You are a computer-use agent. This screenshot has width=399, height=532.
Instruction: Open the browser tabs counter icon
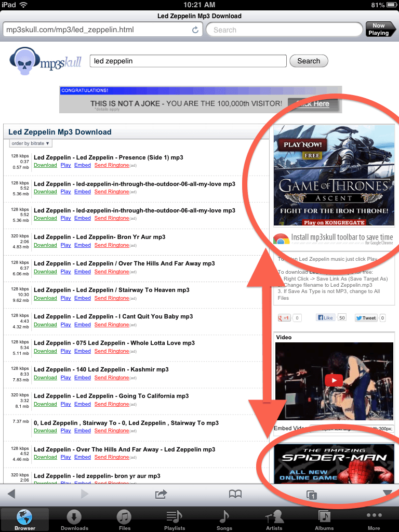pyautogui.click(x=312, y=495)
